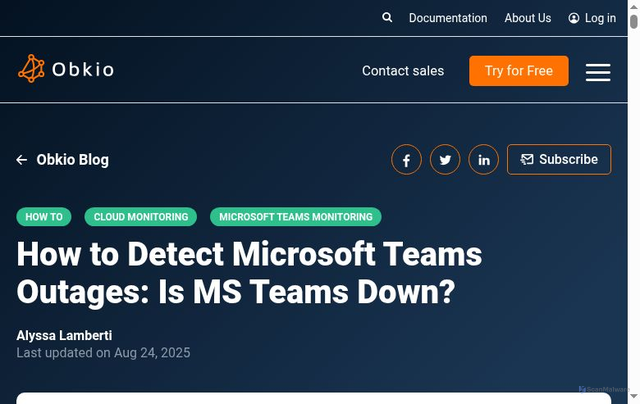
Task: Click the scrollbar down arrow
Action: (633, 396)
